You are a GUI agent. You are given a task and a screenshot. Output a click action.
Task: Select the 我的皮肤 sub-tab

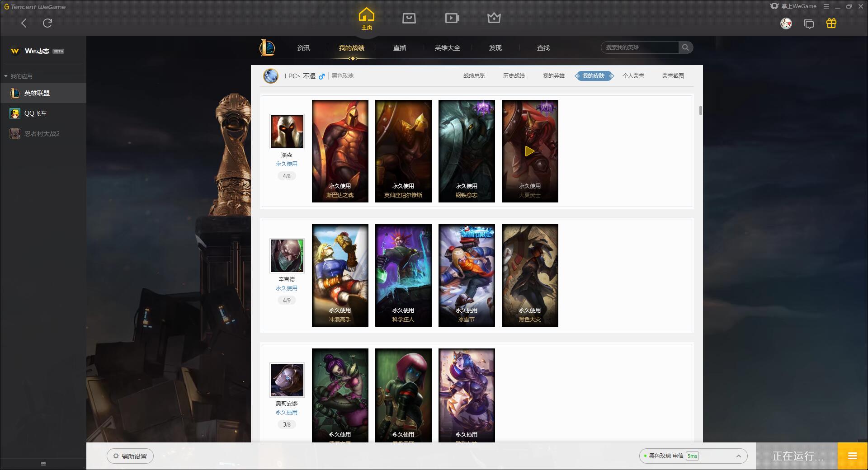tap(594, 76)
